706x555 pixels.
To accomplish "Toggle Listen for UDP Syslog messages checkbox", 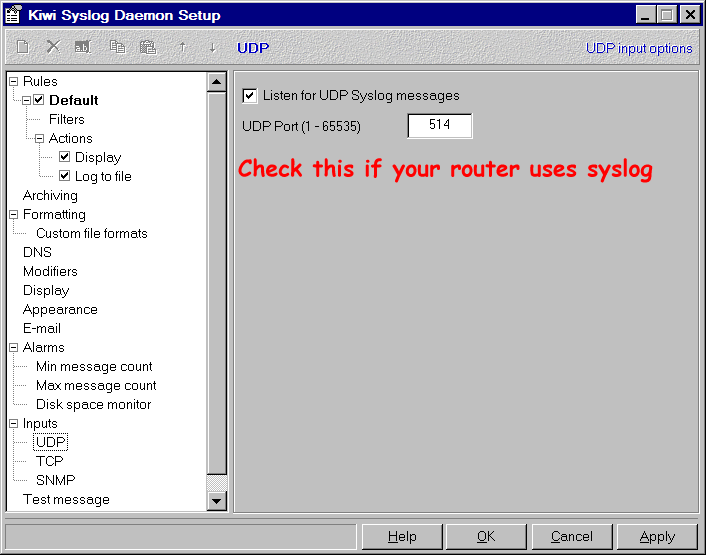I will (x=249, y=95).
